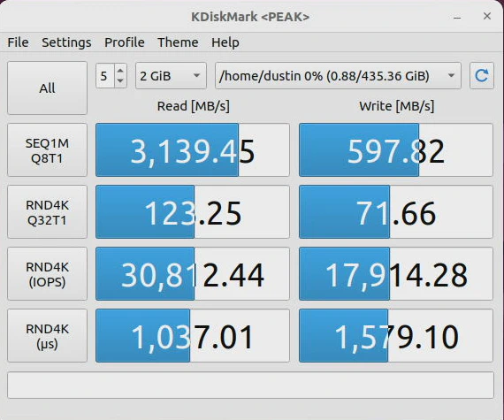Open the Profile menu
This screenshot has width=504, height=420.
(x=125, y=42)
